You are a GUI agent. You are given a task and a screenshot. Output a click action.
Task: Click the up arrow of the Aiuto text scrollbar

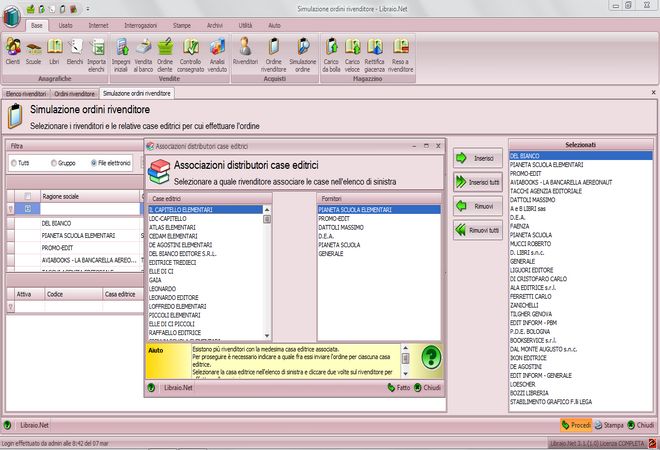click(x=405, y=349)
